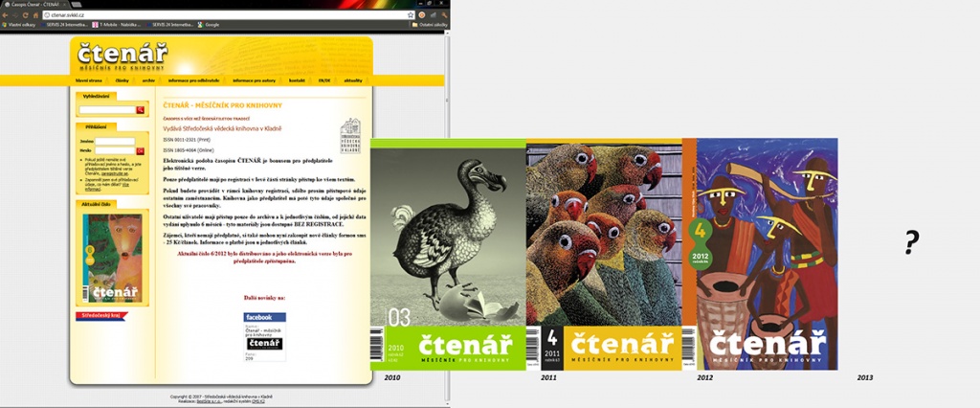Click the browser forward arrow
The height and width of the screenshot is (408, 980).
(x=15, y=14)
